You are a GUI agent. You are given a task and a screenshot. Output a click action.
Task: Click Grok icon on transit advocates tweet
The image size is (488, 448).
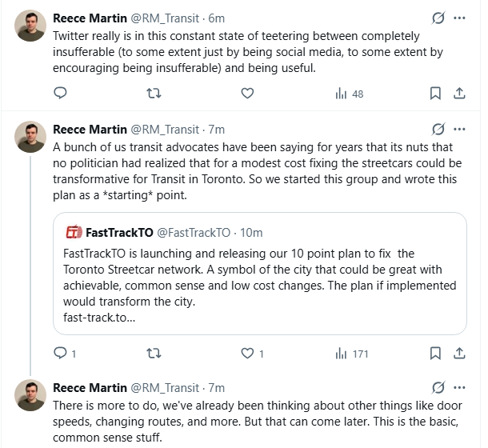click(438, 129)
